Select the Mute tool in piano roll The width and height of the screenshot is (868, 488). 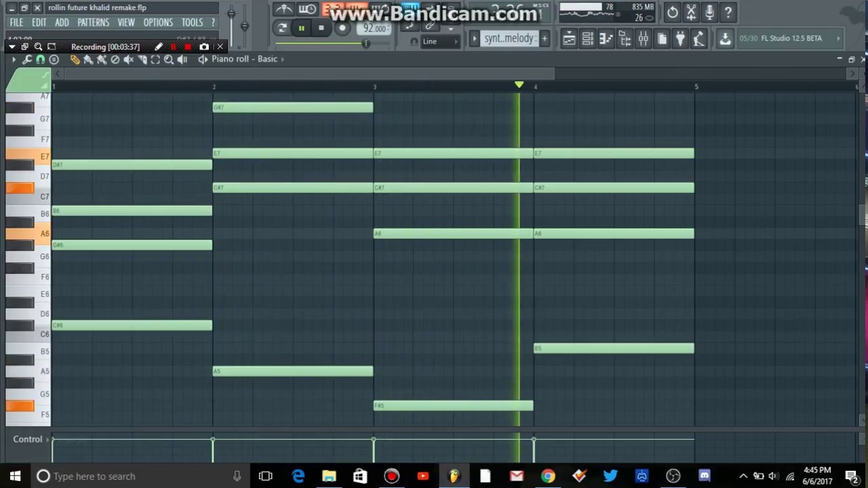tap(128, 60)
